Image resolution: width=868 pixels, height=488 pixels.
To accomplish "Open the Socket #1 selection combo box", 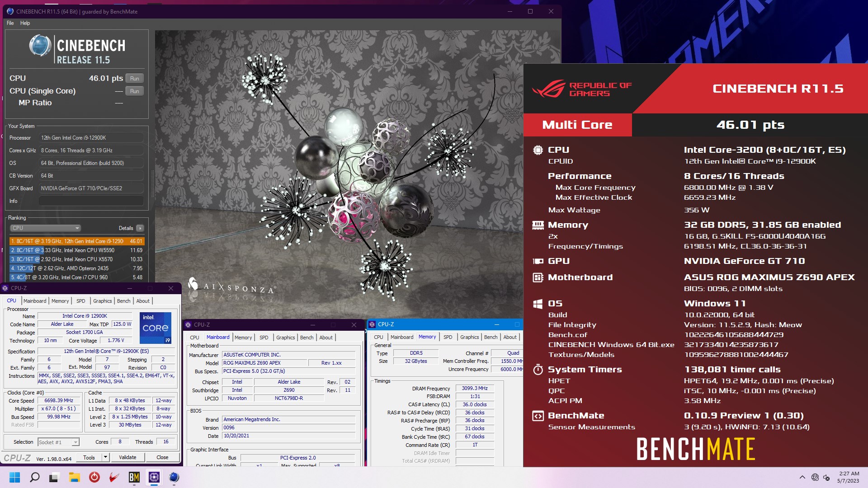I will tap(58, 442).
